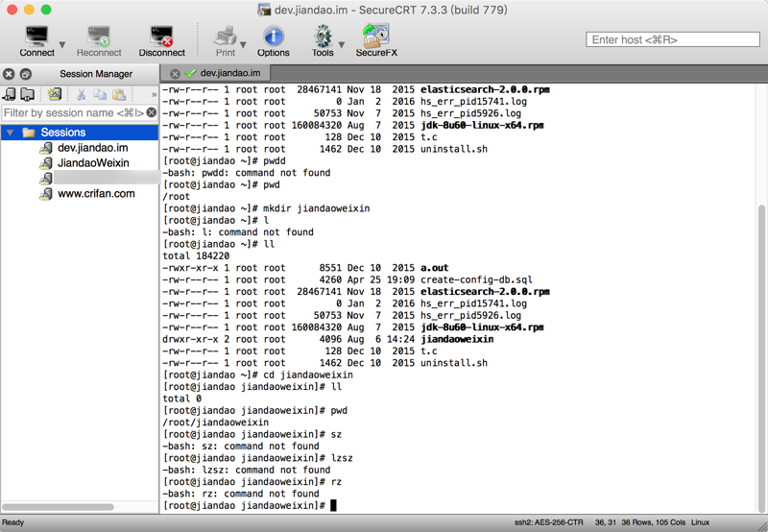
Task: Clear the session name filter
Action: [x=152, y=112]
